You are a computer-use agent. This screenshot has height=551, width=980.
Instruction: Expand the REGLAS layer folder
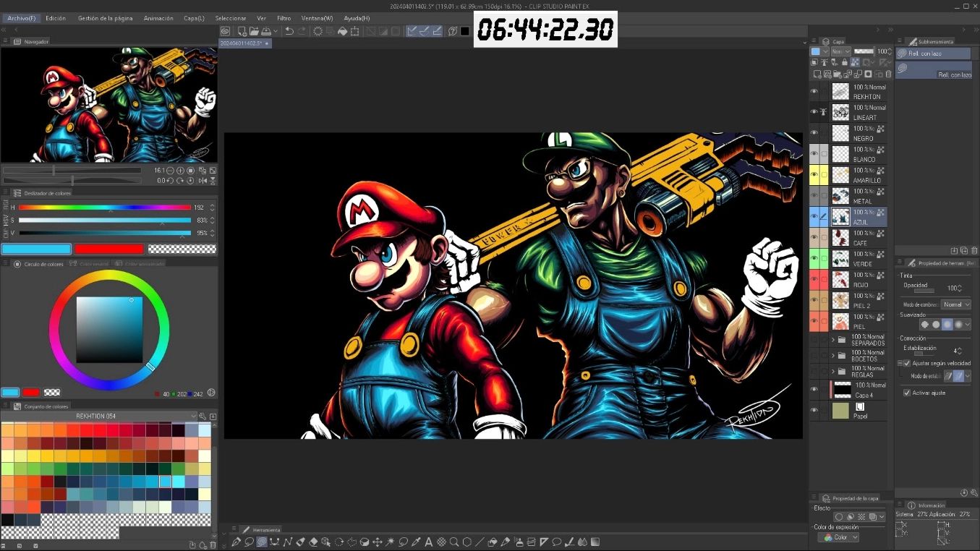click(x=833, y=371)
